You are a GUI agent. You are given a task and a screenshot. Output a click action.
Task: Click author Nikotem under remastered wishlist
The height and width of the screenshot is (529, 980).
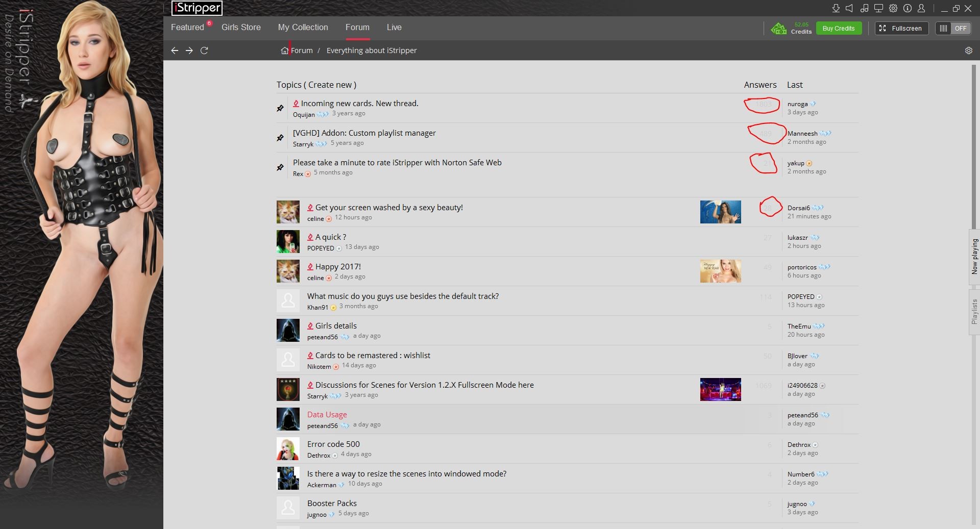coord(319,366)
